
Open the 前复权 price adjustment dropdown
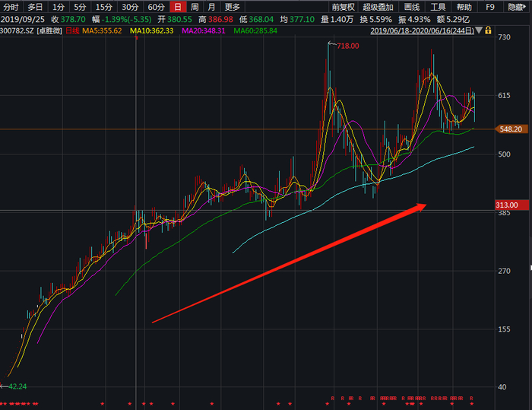pyautogui.click(x=344, y=7)
